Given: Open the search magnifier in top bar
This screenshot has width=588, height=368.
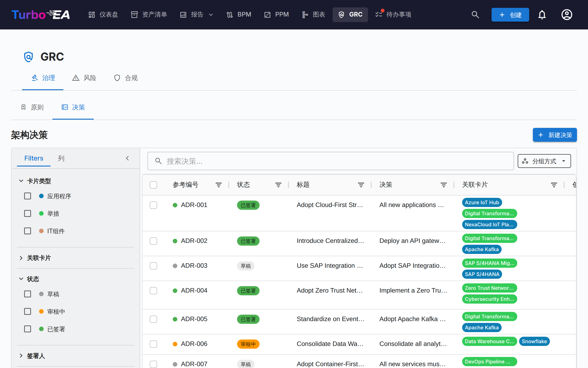Looking at the screenshot, I should point(475,14).
